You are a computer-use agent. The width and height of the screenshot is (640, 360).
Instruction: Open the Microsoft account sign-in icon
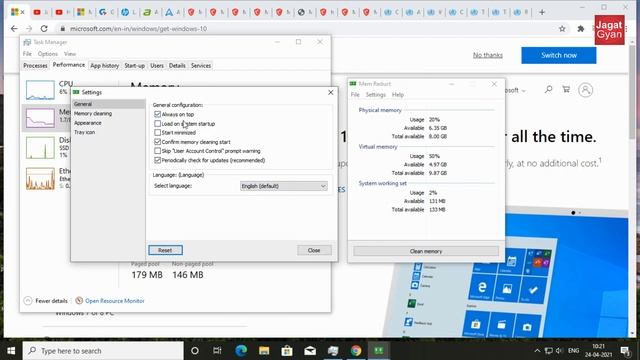click(585, 90)
